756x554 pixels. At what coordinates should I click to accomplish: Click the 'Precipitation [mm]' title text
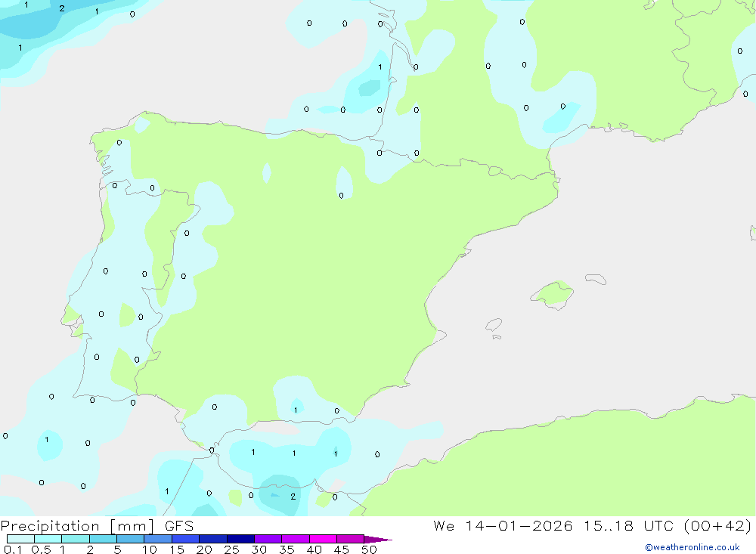[x=78, y=526]
